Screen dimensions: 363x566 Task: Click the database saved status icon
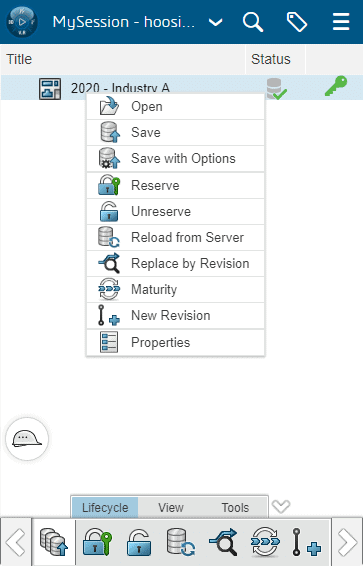(276, 88)
